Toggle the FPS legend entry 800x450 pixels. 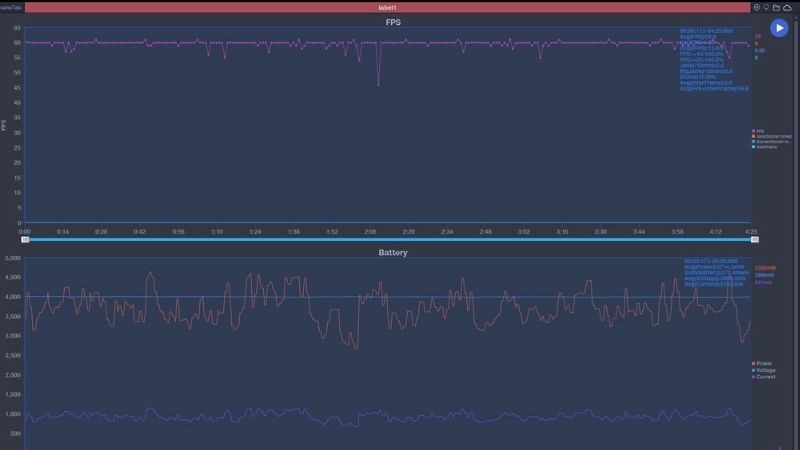coord(759,131)
